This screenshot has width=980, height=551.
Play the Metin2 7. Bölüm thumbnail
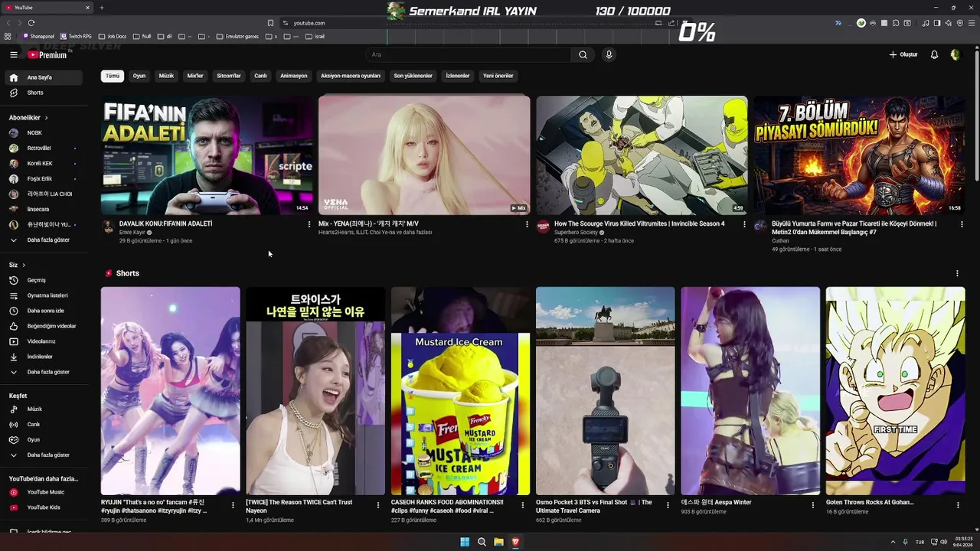(859, 155)
